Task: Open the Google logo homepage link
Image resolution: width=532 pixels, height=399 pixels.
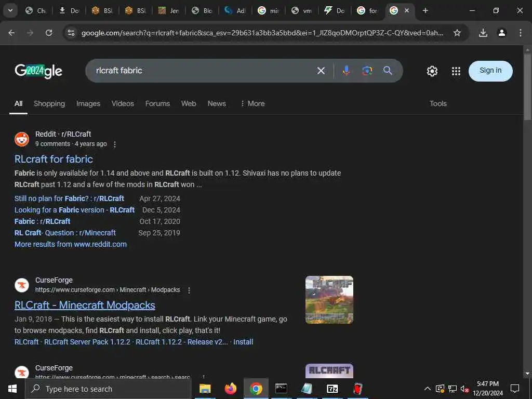Action: (38, 71)
